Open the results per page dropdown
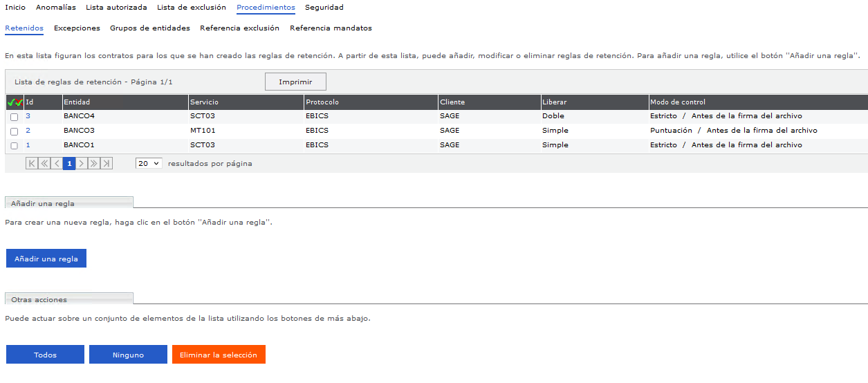868x383 pixels. tap(149, 164)
